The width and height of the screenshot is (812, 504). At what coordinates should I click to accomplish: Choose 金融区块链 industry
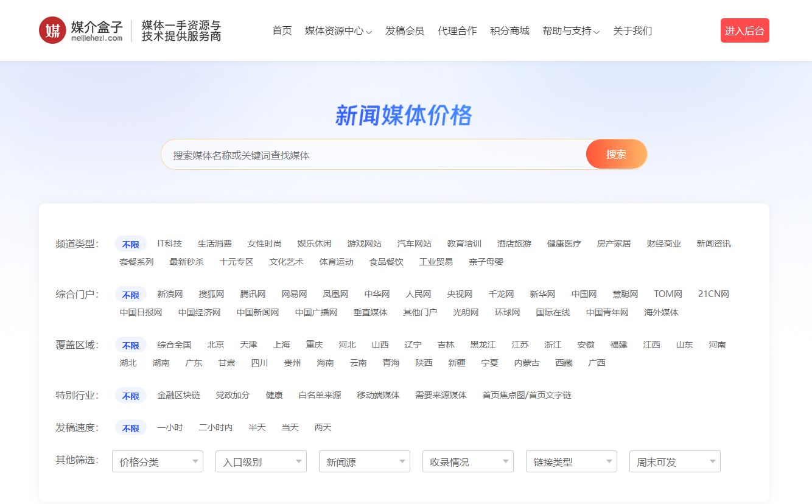pyautogui.click(x=178, y=395)
